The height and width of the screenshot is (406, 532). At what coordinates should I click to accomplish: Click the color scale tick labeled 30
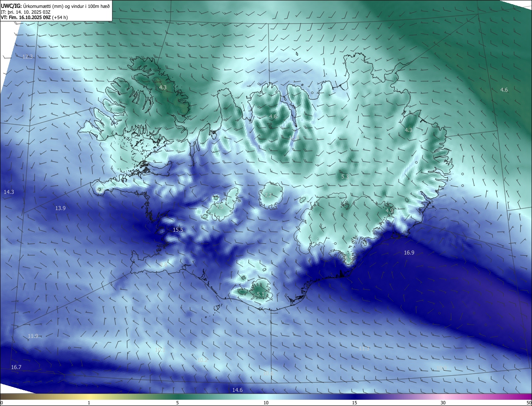pyautogui.click(x=443, y=403)
